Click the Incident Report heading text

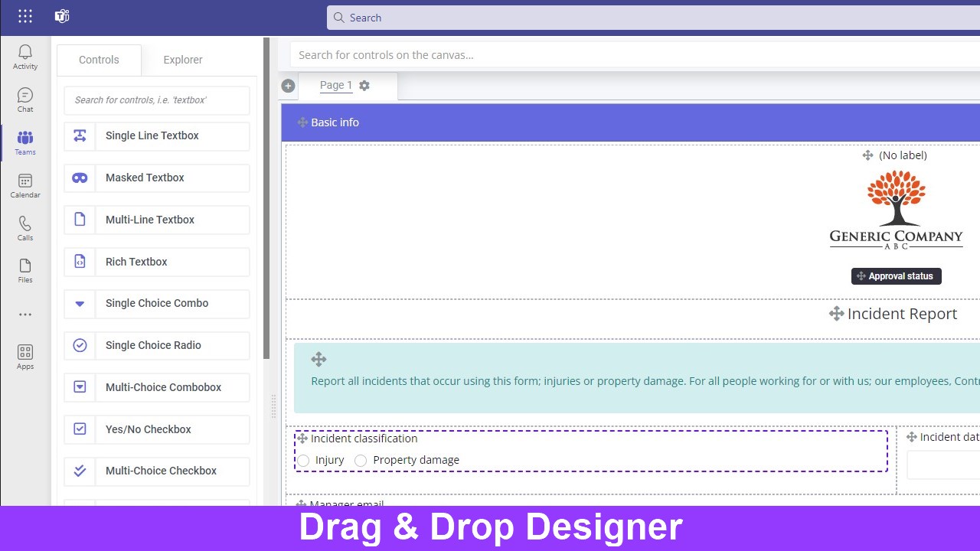click(902, 314)
